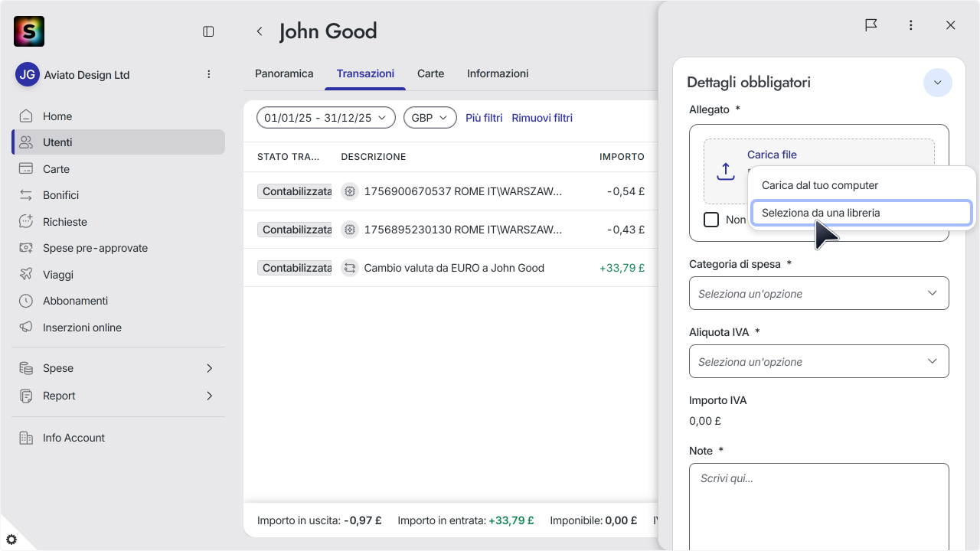Click the Più filtri link
The height and width of the screenshot is (551, 980).
coord(484,118)
